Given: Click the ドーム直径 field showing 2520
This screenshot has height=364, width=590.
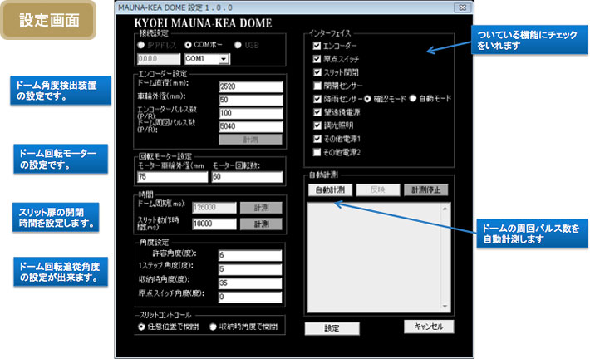Looking at the screenshot, I should (x=251, y=86).
